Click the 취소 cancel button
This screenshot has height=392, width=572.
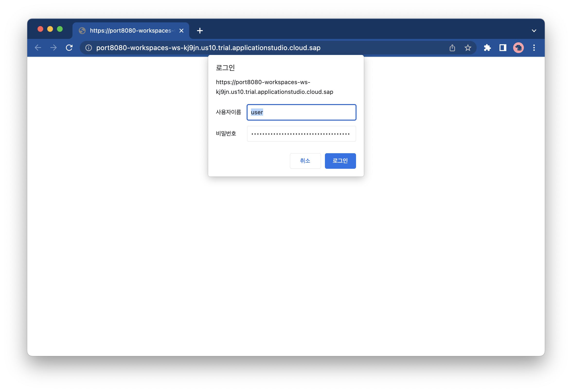point(305,161)
